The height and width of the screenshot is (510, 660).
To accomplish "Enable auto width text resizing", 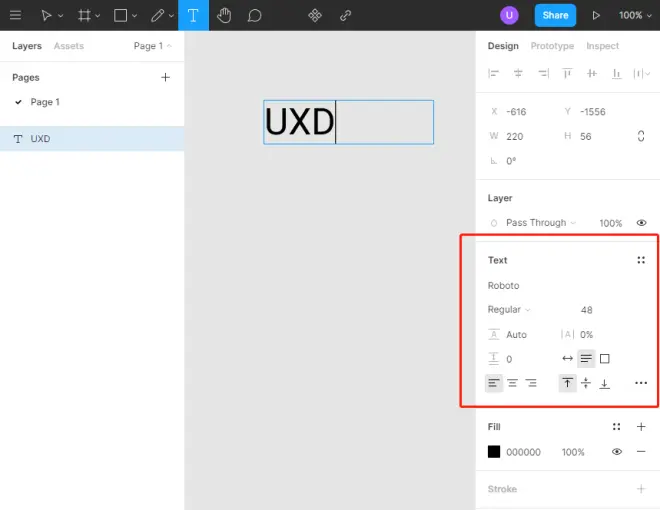I will coord(567,359).
